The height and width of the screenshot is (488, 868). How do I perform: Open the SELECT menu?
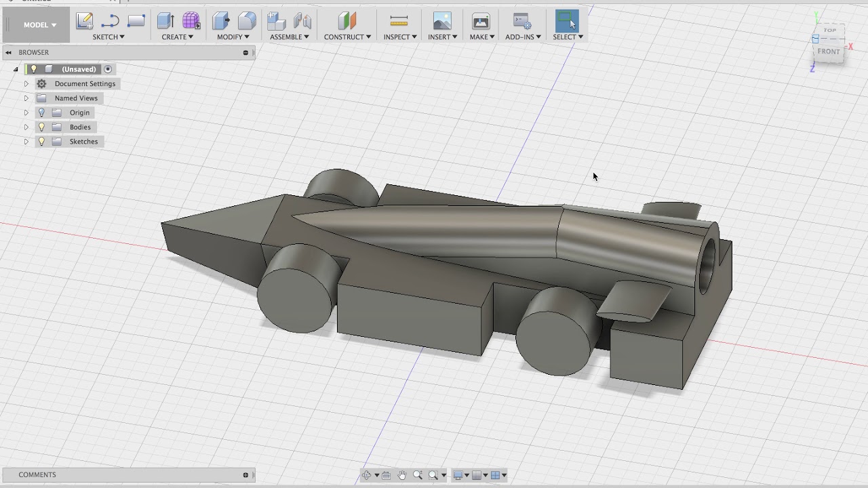click(x=568, y=37)
